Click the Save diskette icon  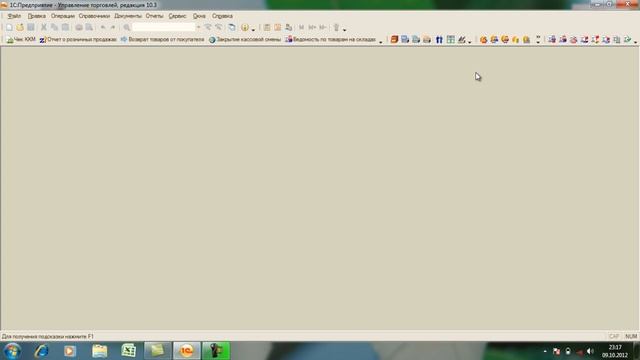click(x=31, y=27)
